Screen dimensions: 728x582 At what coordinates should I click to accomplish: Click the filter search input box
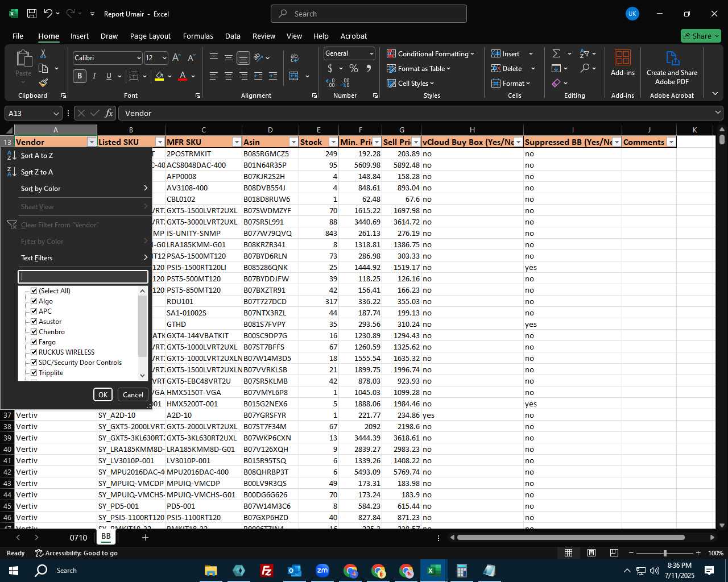[x=83, y=277]
